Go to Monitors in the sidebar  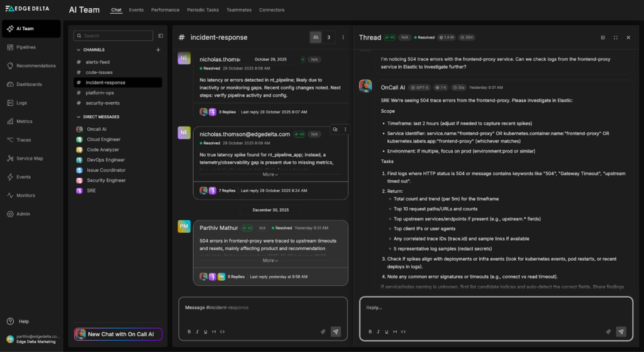[x=26, y=195]
